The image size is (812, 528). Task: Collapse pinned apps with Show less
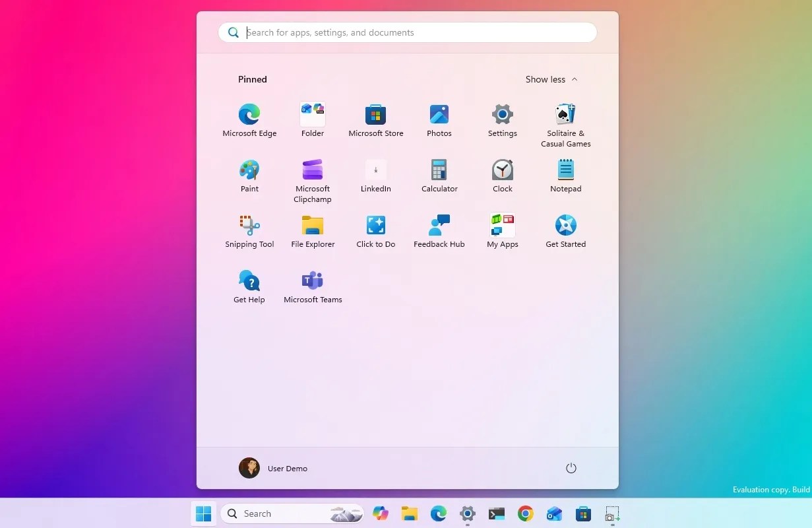[551, 79]
